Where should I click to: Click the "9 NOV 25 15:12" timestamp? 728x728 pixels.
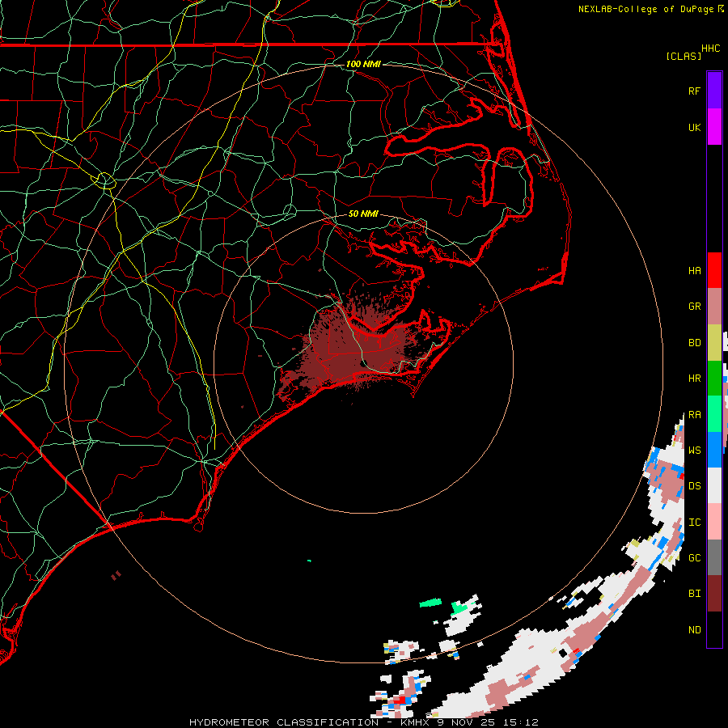pos(488,722)
